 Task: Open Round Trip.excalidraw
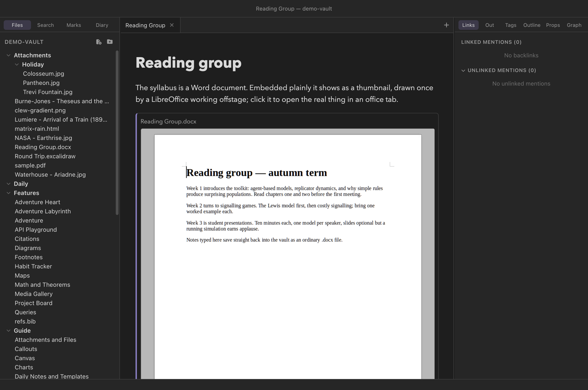(x=45, y=156)
